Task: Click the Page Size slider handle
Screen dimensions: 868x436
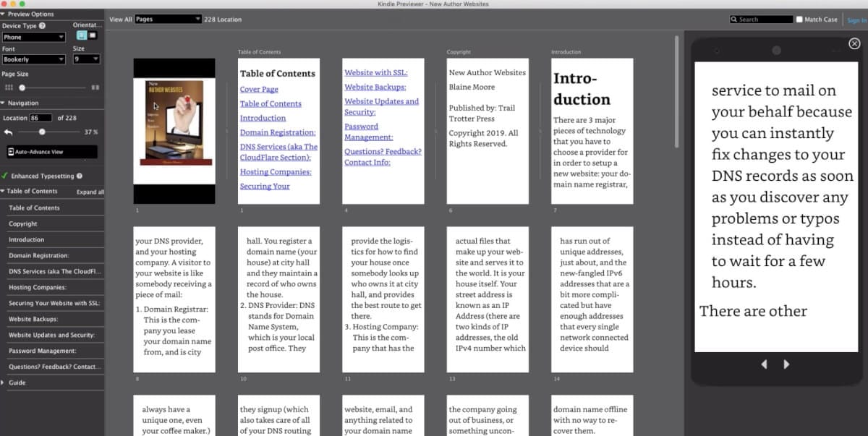Action: (x=22, y=87)
